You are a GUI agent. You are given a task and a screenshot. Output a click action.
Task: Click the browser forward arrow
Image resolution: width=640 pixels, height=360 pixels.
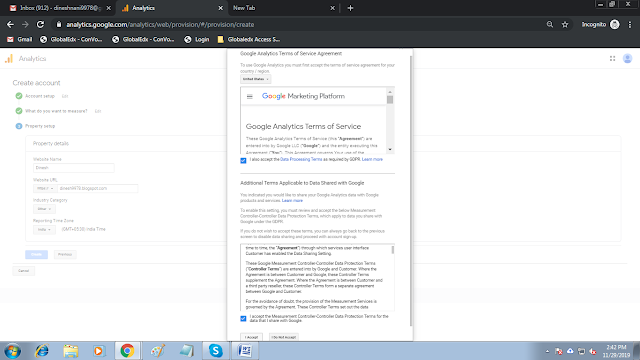click(x=25, y=24)
